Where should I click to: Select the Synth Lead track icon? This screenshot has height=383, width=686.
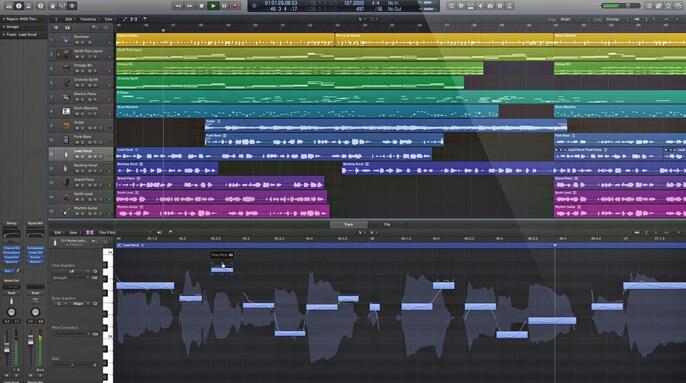click(66, 197)
